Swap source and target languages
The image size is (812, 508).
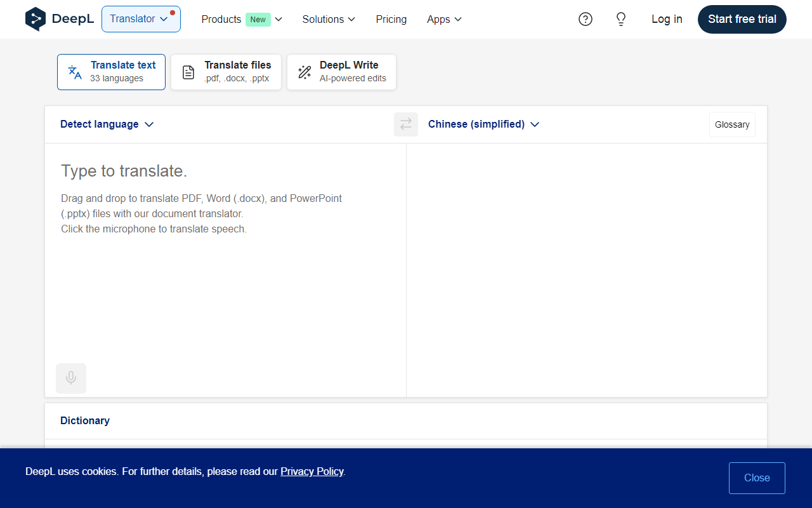pos(406,124)
